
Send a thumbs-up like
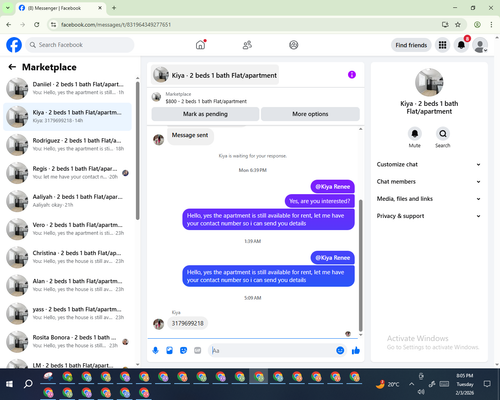tap(356, 350)
